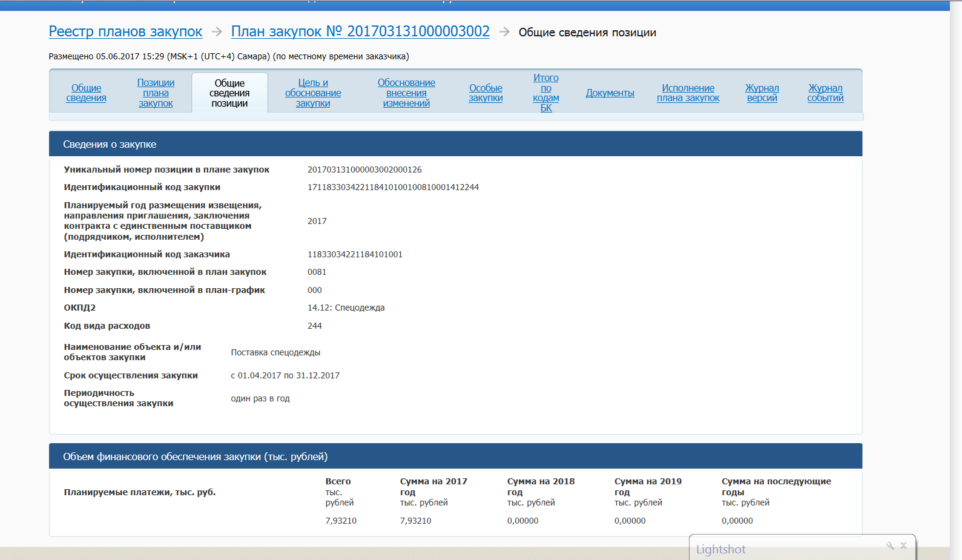
Task: Click the unique position number value 201703131000003002000126
Action: (x=364, y=170)
